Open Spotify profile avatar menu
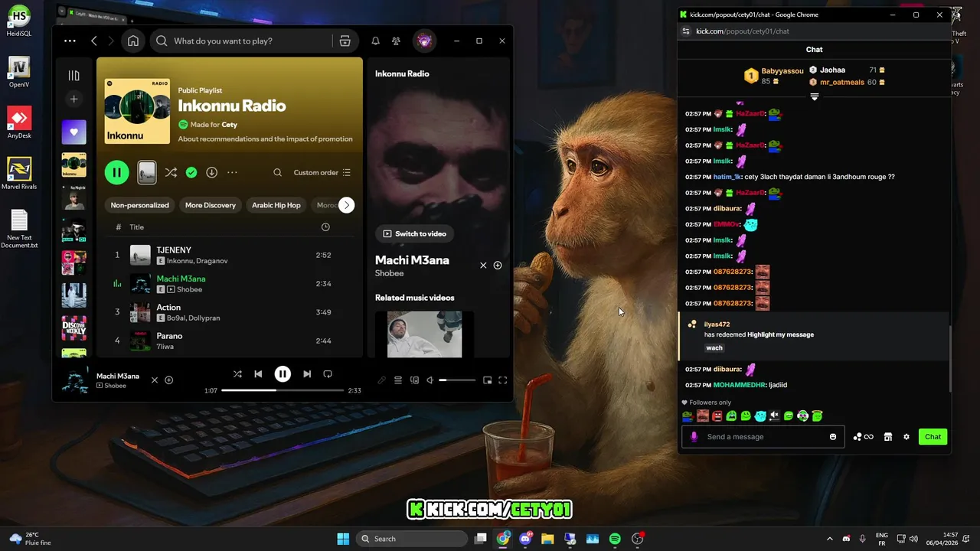The height and width of the screenshot is (551, 980). (x=424, y=41)
